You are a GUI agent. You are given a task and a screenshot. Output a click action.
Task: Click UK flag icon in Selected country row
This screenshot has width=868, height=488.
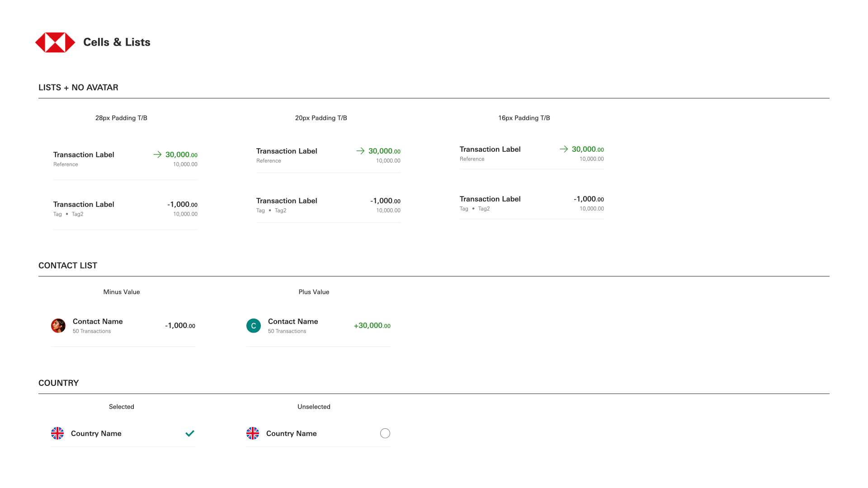tap(57, 433)
